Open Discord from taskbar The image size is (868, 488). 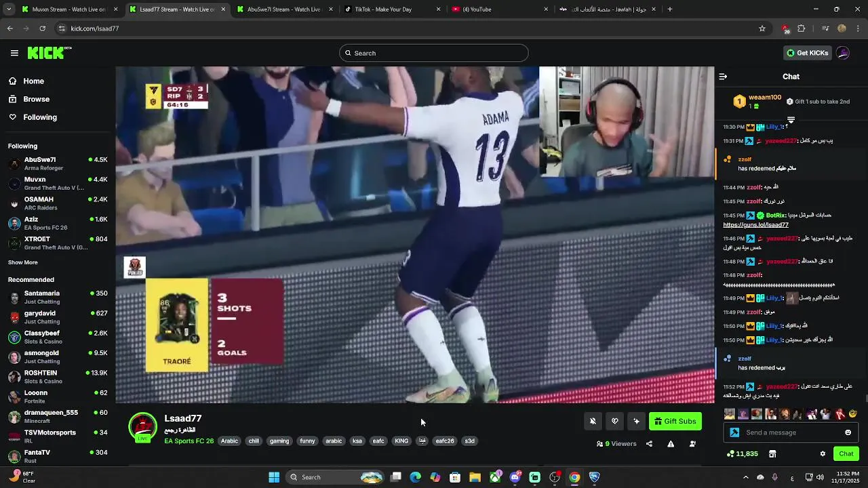(515, 477)
